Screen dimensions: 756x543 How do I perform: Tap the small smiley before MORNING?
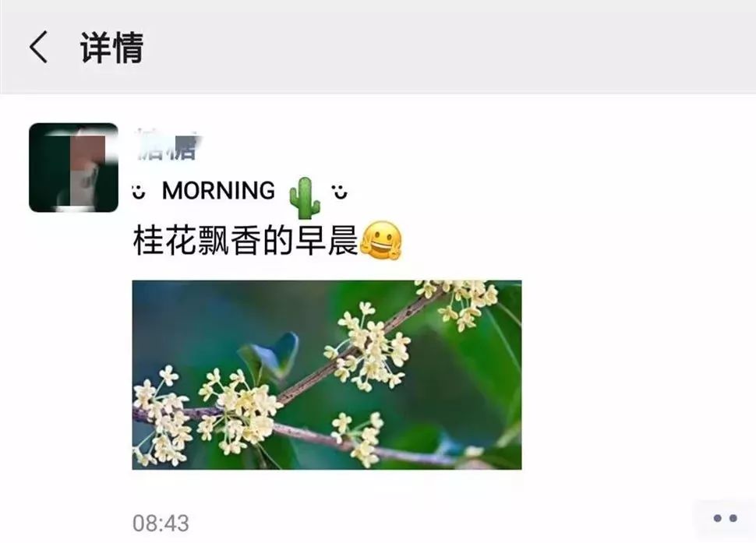point(139,192)
